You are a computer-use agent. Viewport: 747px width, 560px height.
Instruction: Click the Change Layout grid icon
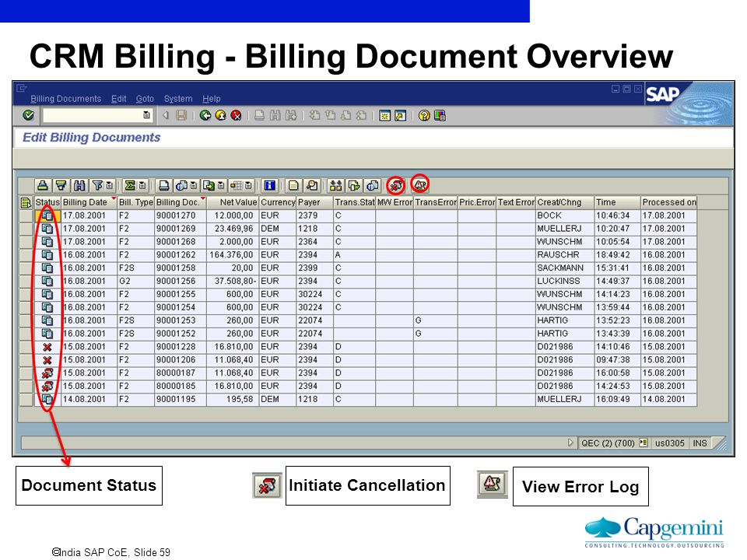click(237, 185)
